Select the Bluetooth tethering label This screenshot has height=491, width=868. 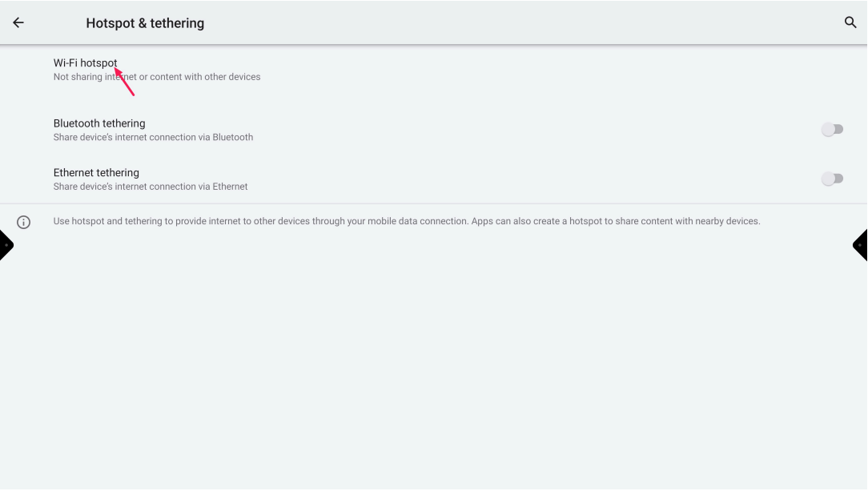pyautogui.click(x=99, y=123)
